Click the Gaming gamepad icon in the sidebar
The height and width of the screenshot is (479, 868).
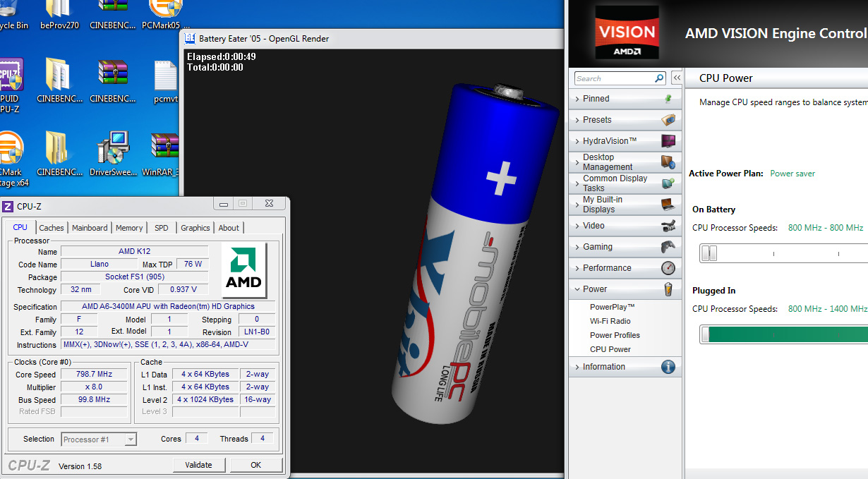point(668,247)
